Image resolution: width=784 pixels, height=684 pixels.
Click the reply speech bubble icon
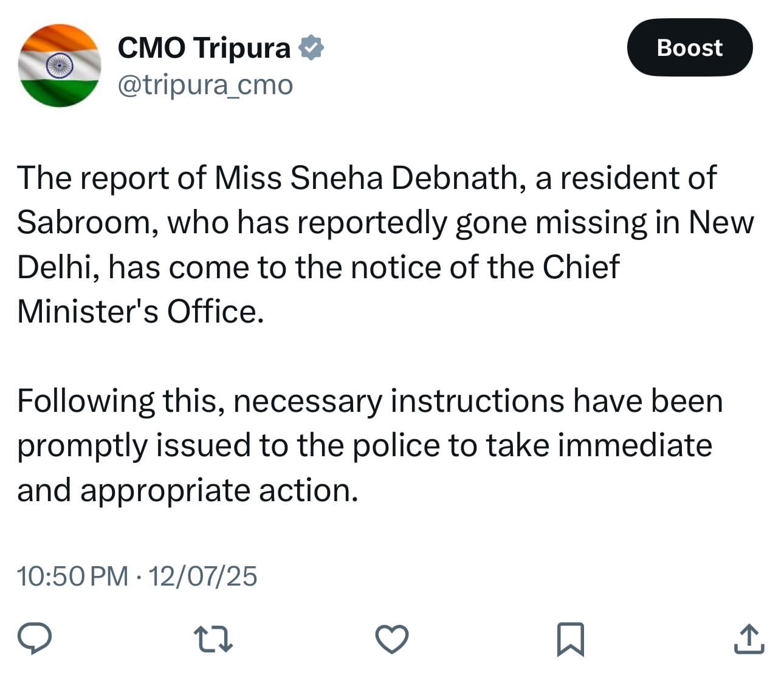pos(34,638)
